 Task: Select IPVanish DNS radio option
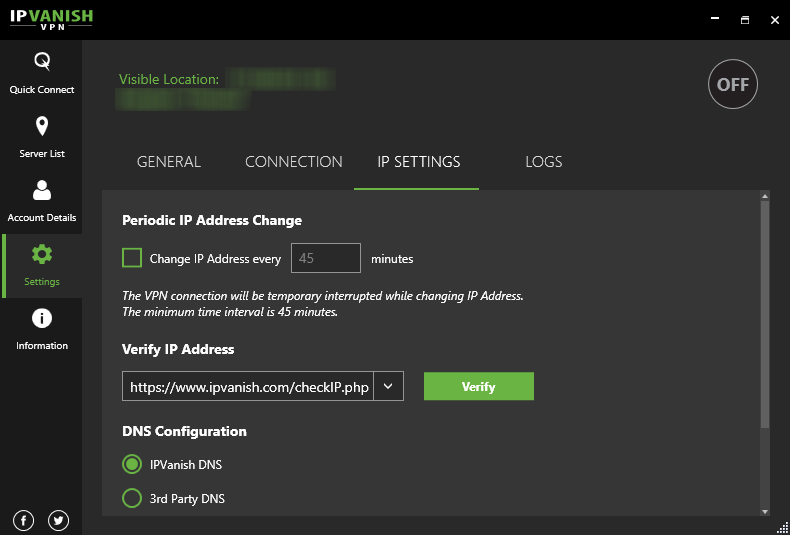pos(132,464)
